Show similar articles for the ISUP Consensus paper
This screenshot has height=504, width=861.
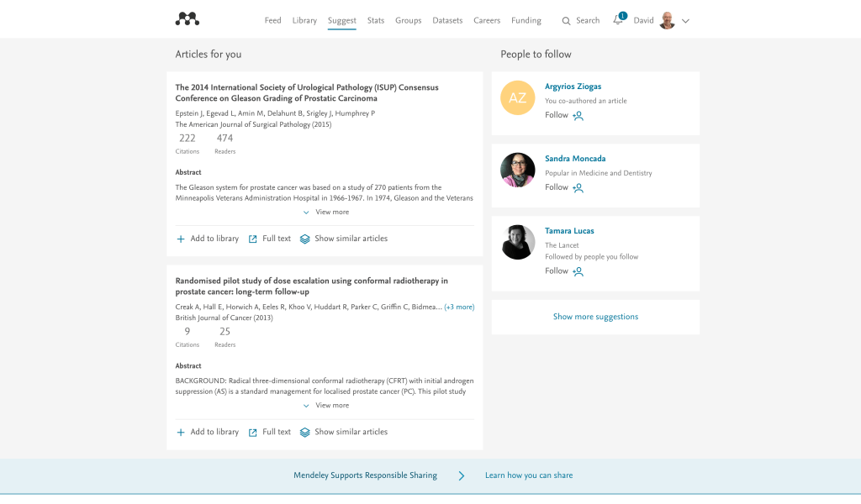(305, 239)
